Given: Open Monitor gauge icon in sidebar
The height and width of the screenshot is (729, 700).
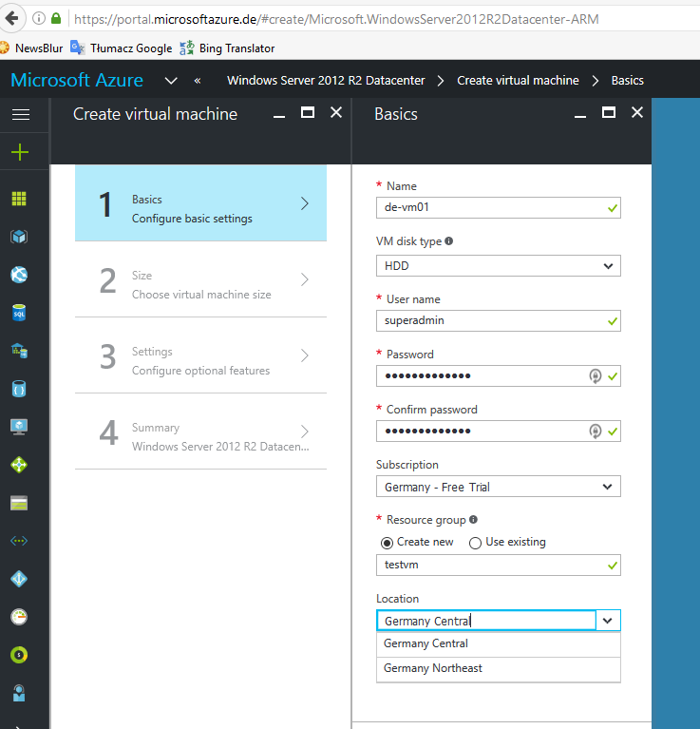Looking at the screenshot, I should (19, 617).
